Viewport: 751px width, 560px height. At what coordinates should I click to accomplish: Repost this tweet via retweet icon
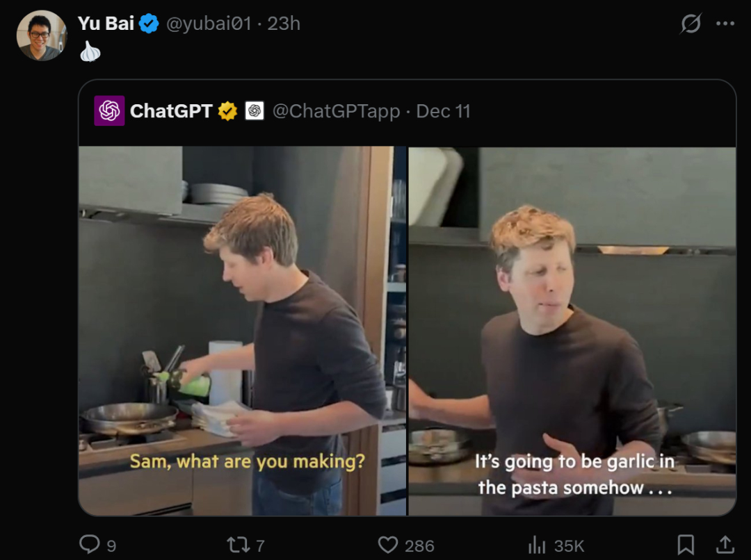point(239,545)
